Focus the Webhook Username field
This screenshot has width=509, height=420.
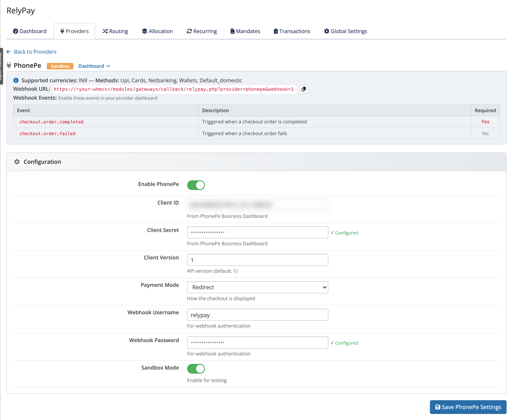(258, 315)
